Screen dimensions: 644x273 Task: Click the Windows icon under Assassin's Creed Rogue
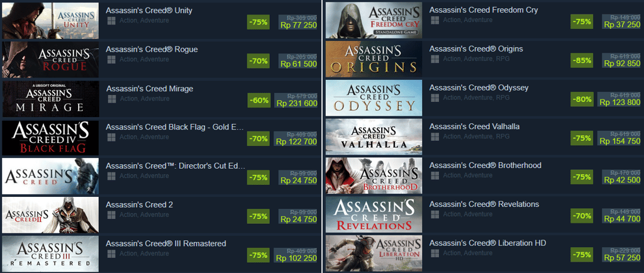(x=111, y=59)
